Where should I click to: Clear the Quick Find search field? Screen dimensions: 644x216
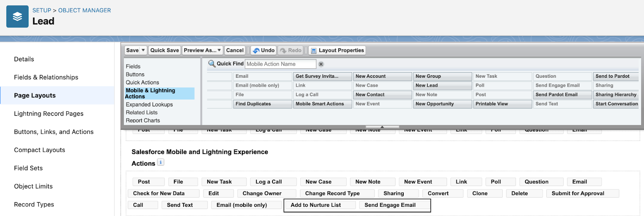click(x=321, y=64)
